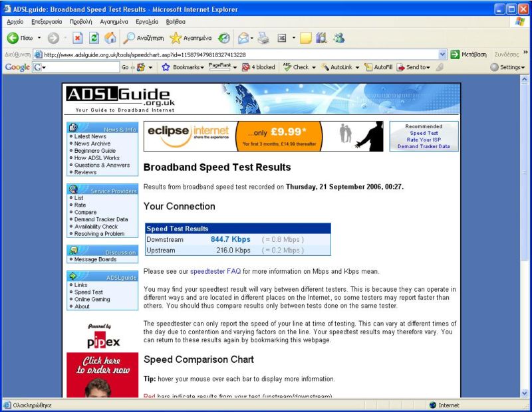
Task: Click the Latest News sidebar link
Action: [90, 136]
